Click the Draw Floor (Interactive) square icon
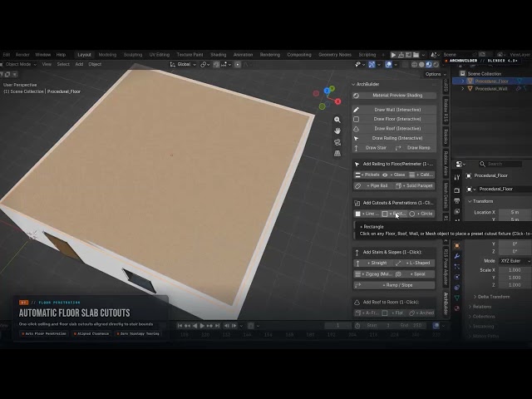 click(356, 119)
